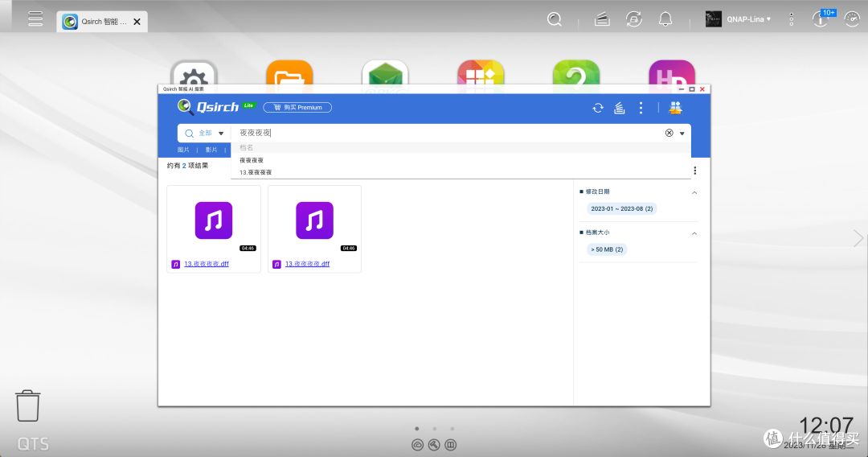Click the Qsirch logo

pyautogui.click(x=215, y=107)
